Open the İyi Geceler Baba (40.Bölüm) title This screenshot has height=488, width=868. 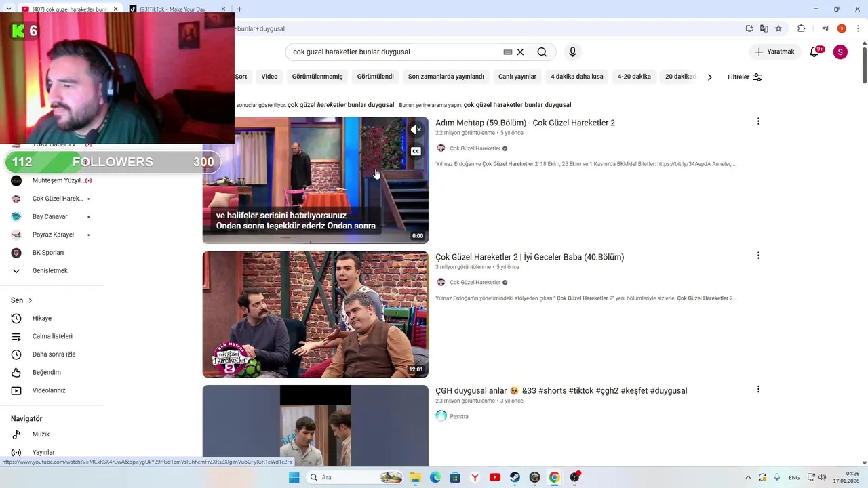(x=530, y=257)
